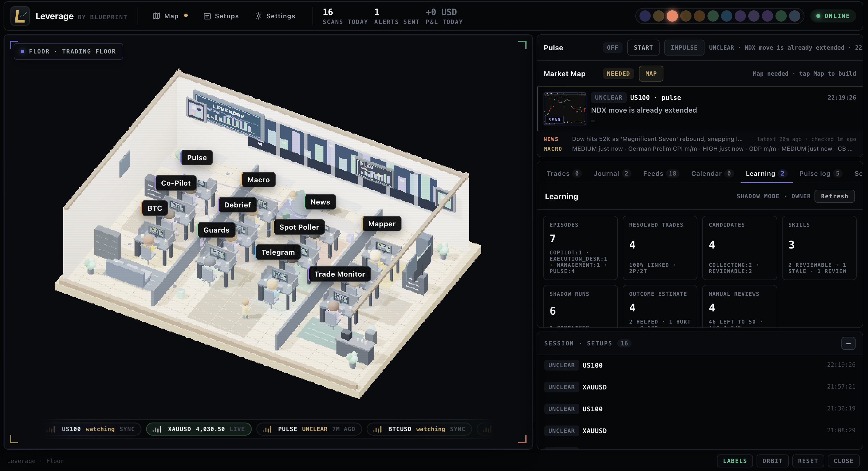
Task: Click the Refresh button in Learning
Action: point(834,196)
